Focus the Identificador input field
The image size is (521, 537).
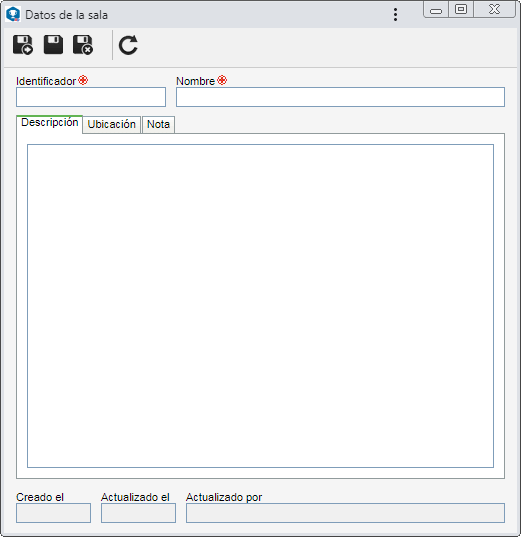[91, 97]
